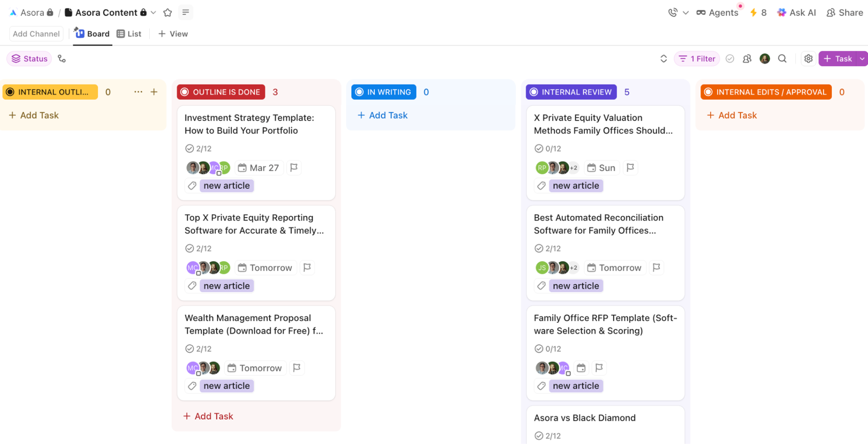Image resolution: width=868 pixels, height=444 pixels.
Task: Toggle the closed-tasks checkmark in the toolbar
Action: click(730, 59)
